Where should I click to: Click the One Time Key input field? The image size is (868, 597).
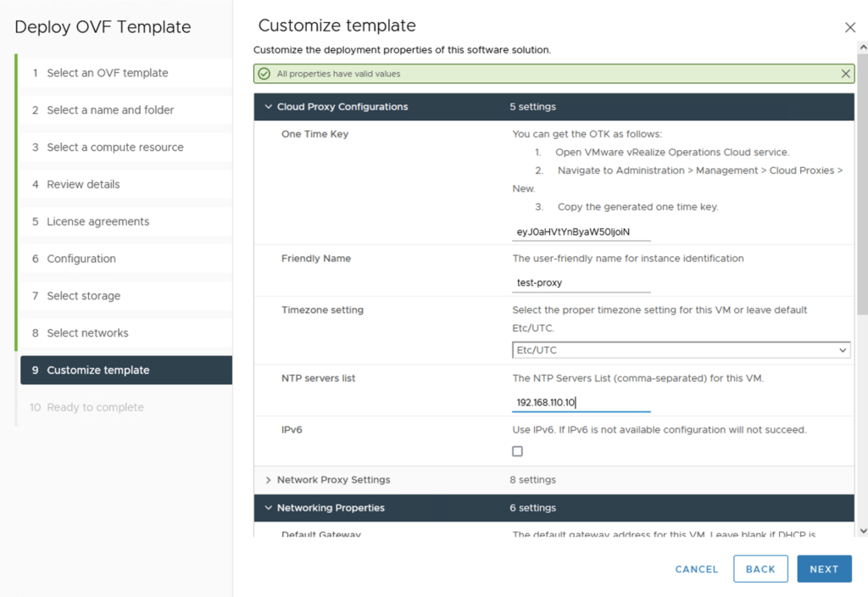pos(581,232)
